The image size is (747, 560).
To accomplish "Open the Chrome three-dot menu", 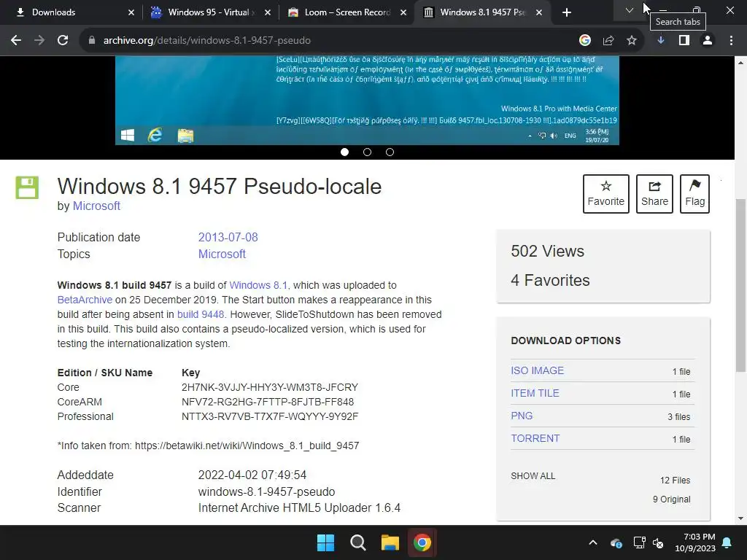I will tap(731, 41).
